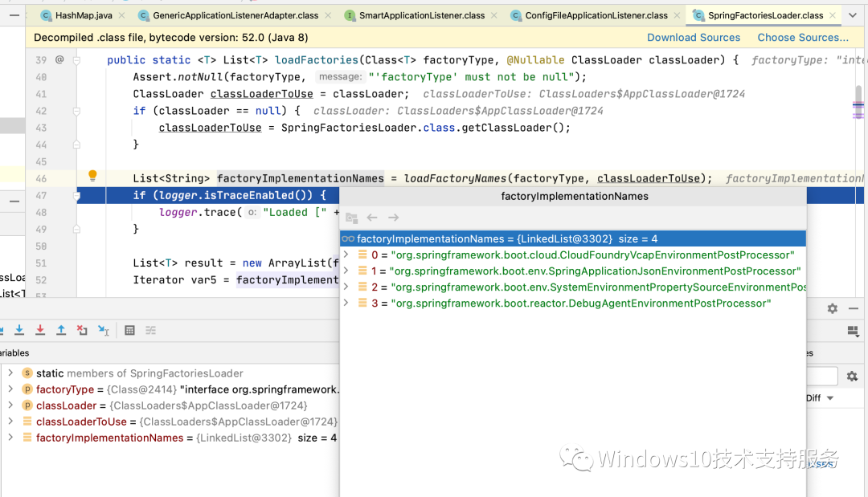
Task: Select SpringFactoriesLoader.class tab
Action: 765,15
